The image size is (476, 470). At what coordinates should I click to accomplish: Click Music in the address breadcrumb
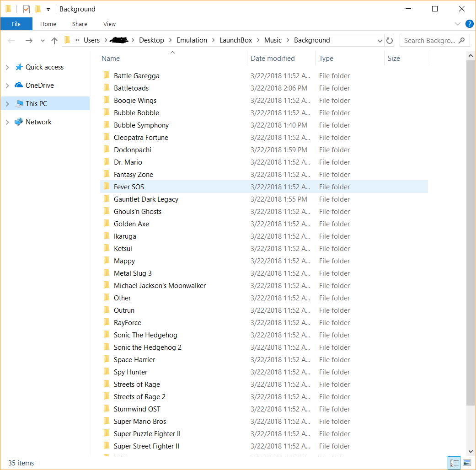(273, 40)
